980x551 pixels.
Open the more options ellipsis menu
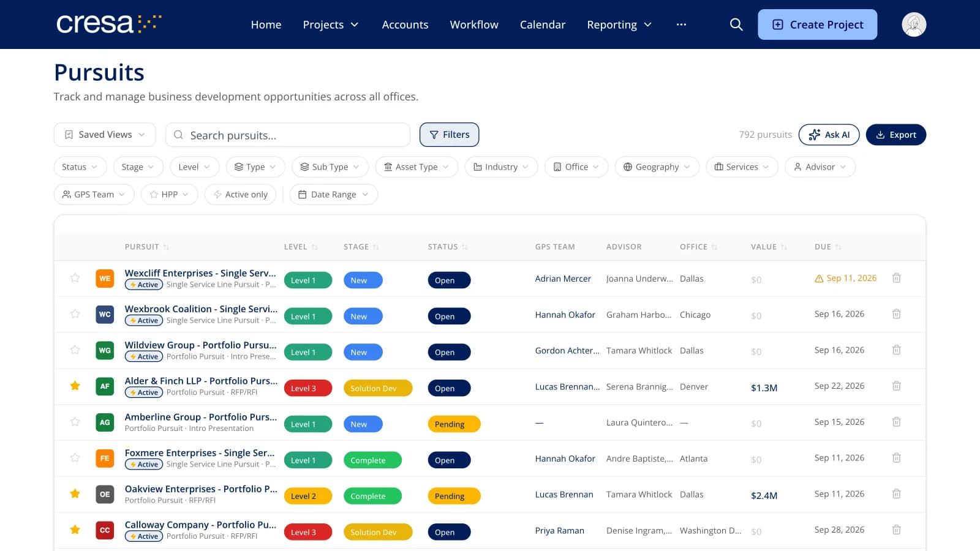click(681, 24)
